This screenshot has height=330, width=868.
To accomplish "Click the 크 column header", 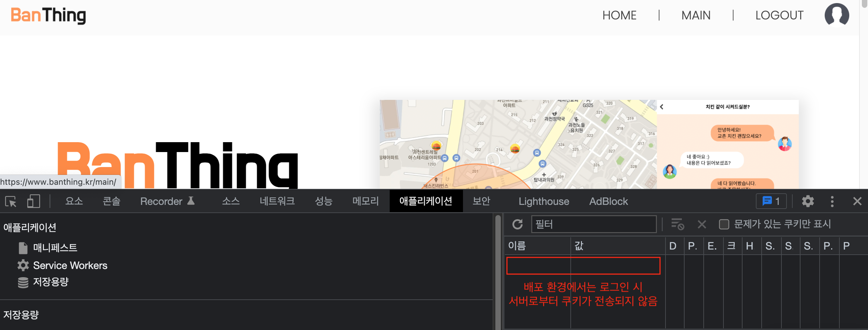I will 733,246.
